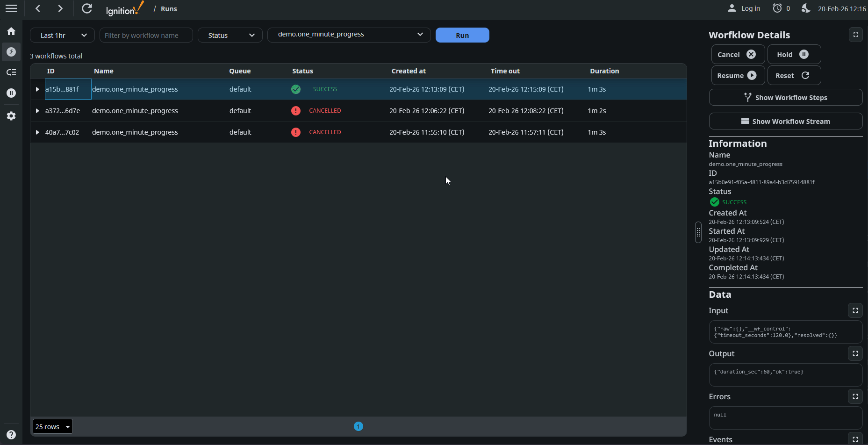The height and width of the screenshot is (445, 868).
Task: Open the Last 1hr time range dropdown
Action: pyautogui.click(x=62, y=35)
